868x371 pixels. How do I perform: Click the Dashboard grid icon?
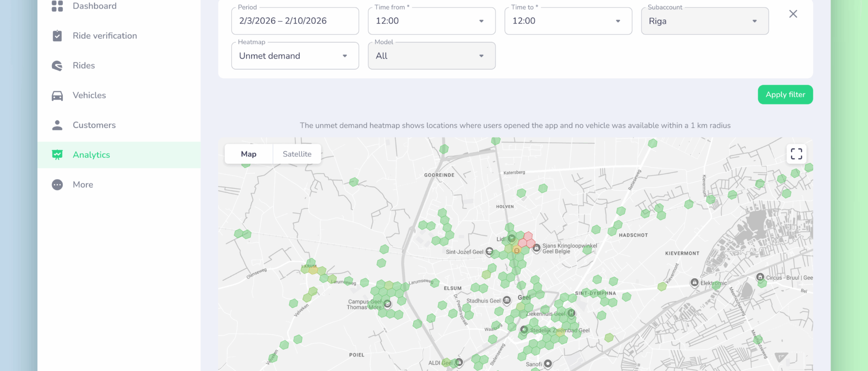[57, 6]
